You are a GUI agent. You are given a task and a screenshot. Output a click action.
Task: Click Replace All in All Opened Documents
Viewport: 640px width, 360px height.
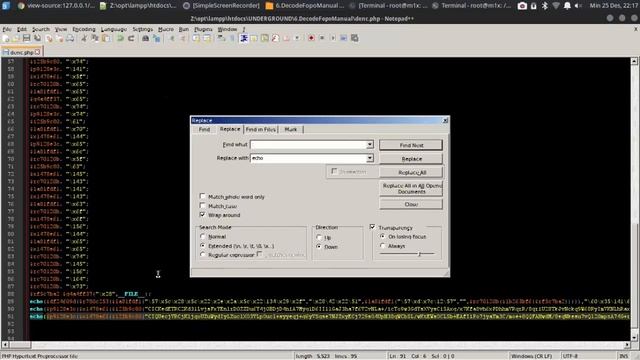pyautogui.click(x=411, y=189)
